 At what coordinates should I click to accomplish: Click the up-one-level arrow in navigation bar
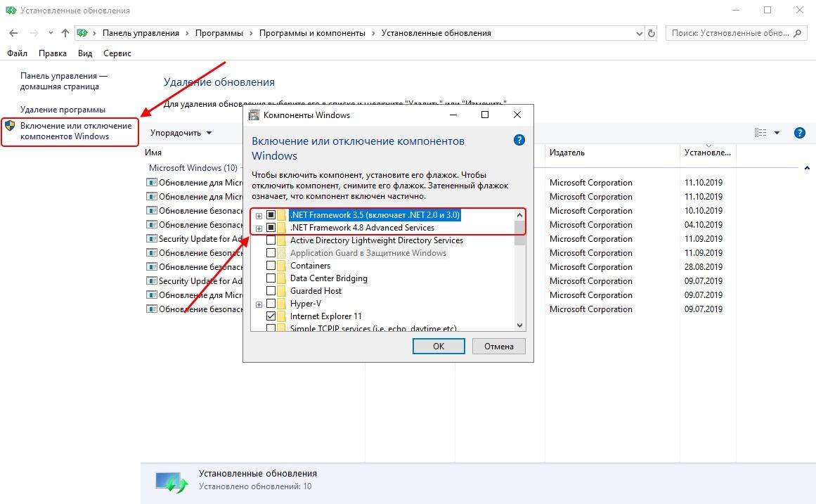65,33
